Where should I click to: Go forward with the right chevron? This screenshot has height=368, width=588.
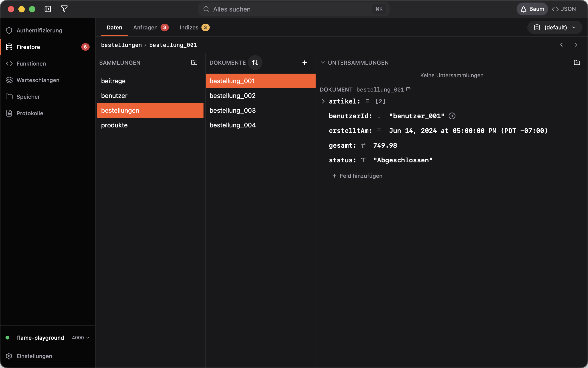point(576,45)
